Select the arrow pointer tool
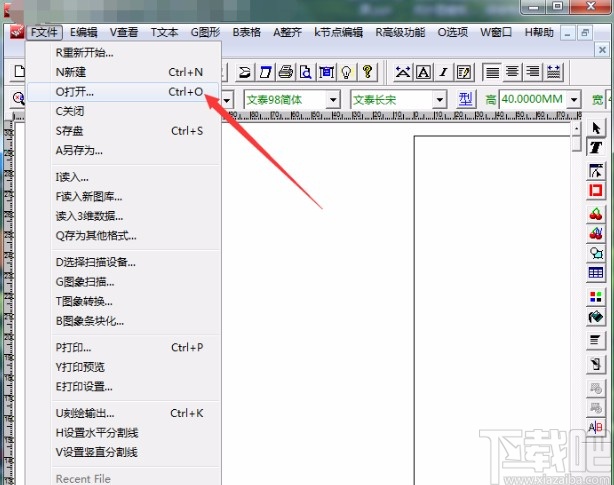 596,128
